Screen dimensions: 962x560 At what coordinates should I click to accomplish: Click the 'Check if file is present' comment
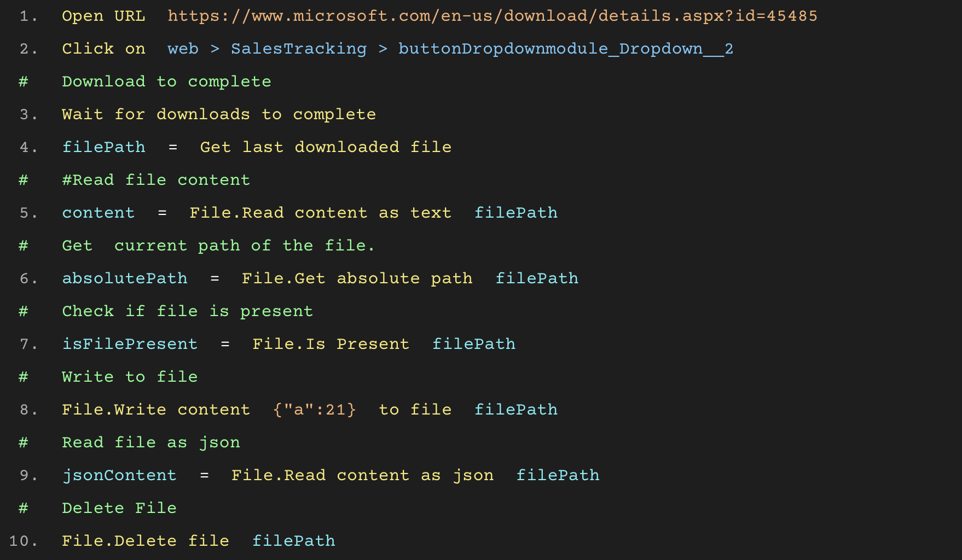click(187, 311)
